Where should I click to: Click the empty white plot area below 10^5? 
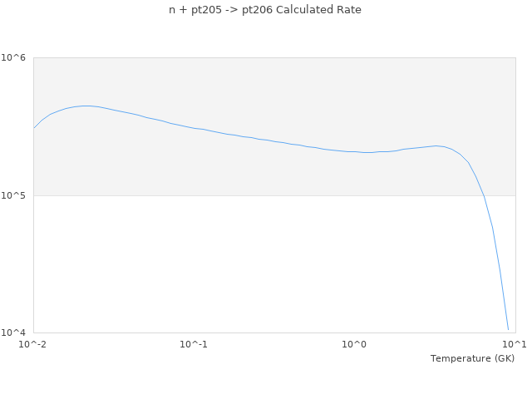coord(249,266)
